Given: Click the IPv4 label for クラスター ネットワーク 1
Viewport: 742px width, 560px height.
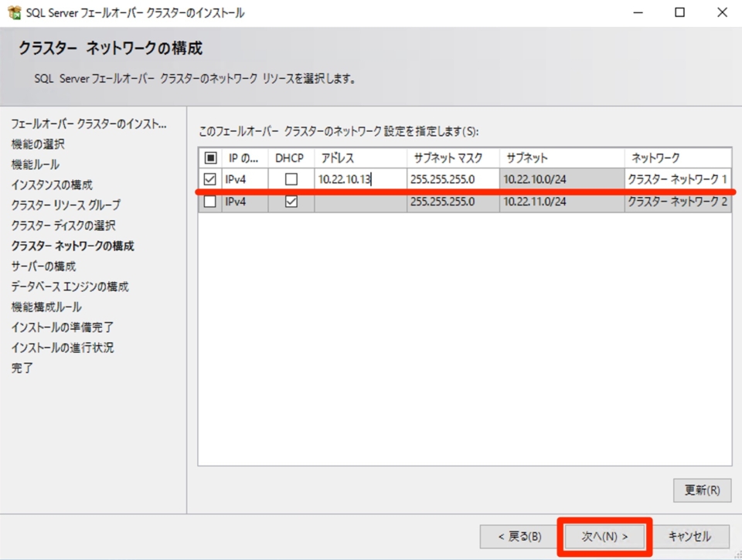Looking at the screenshot, I should pos(236,179).
